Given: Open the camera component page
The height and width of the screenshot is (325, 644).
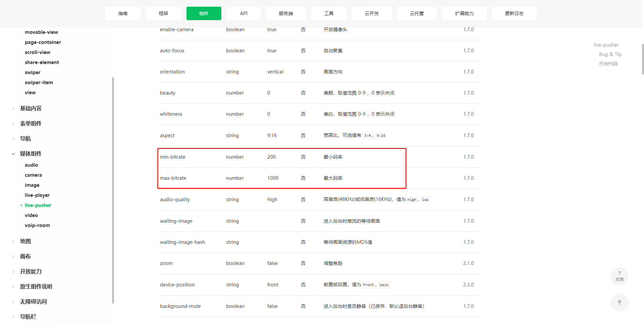Looking at the screenshot, I should click(34, 175).
